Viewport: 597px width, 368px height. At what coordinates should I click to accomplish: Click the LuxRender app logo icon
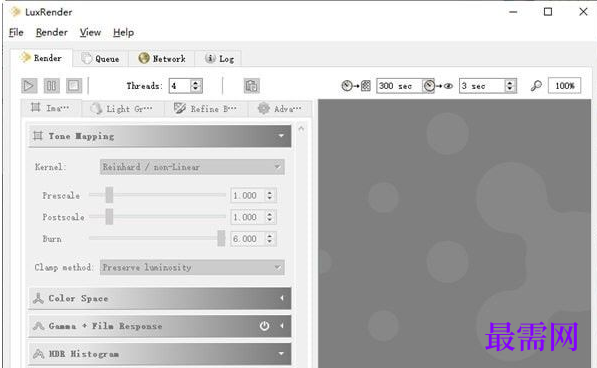coord(15,12)
